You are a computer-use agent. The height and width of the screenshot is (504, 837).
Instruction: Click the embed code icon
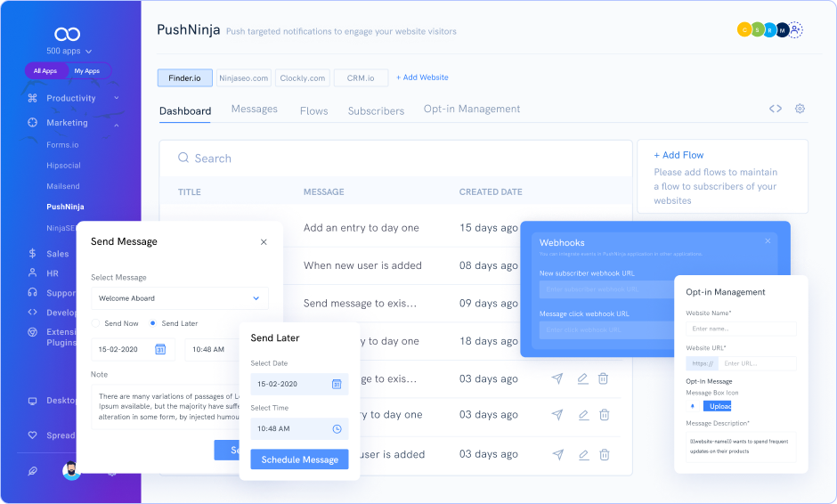775,109
